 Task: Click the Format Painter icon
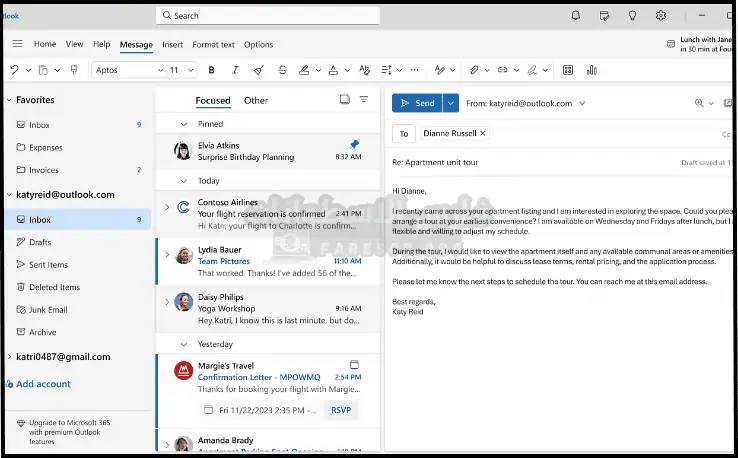[73, 70]
